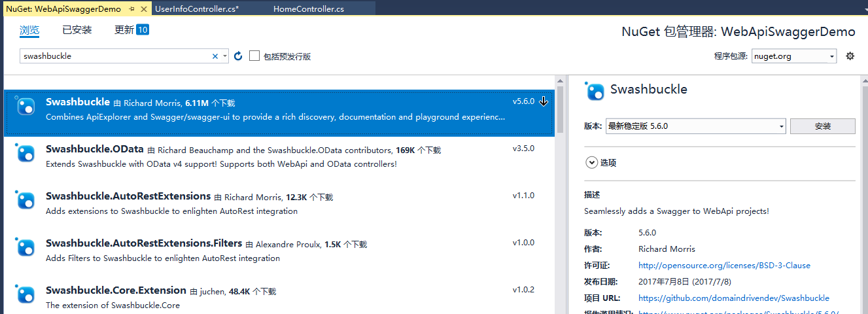Click download arrow on Swashbuckle v5.6.0
This screenshot has height=314, width=868.
pos(544,101)
